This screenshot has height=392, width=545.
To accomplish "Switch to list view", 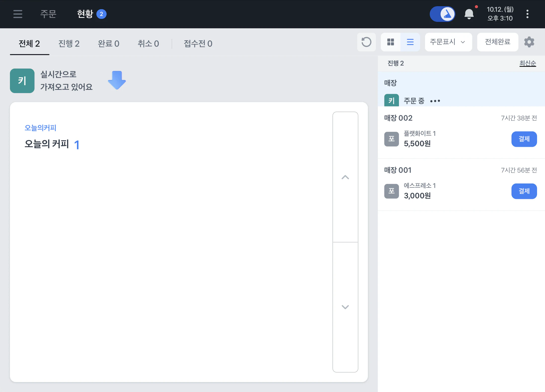I will click(410, 42).
